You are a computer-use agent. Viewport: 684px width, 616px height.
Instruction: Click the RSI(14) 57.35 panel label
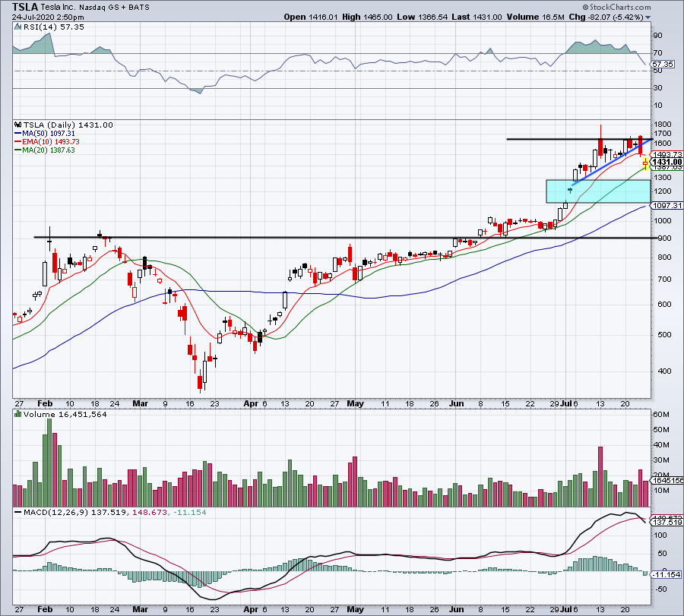[54, 27]
